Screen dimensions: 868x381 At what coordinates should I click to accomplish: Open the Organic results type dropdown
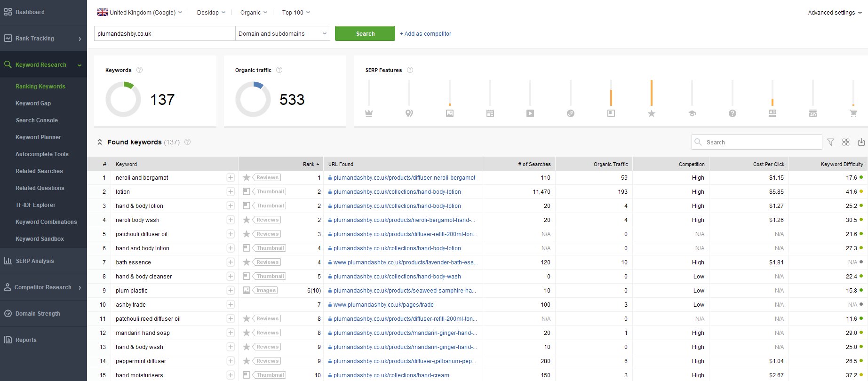point(254,12)
